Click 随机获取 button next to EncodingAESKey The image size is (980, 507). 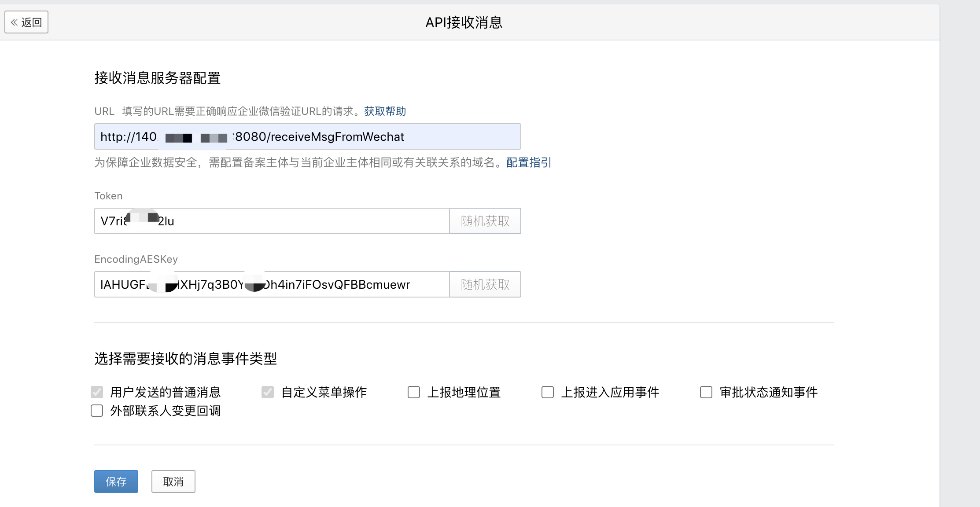[x=485, y=284]
